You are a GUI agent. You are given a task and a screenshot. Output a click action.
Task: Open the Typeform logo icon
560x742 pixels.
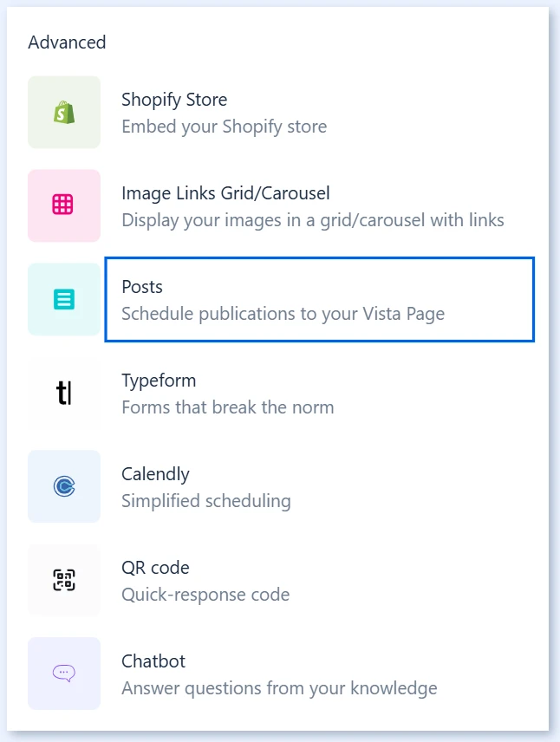[64, 393]
